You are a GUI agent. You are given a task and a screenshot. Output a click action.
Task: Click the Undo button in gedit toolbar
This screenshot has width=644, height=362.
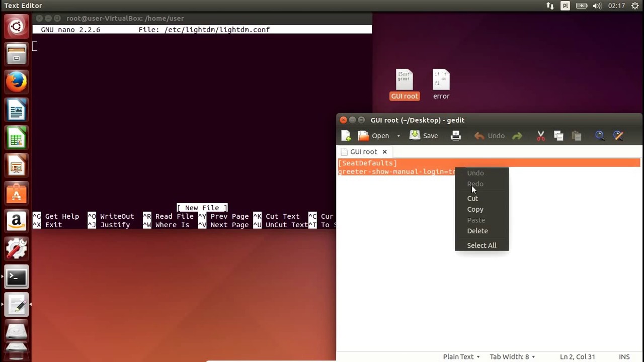click(x=489, y=136)
